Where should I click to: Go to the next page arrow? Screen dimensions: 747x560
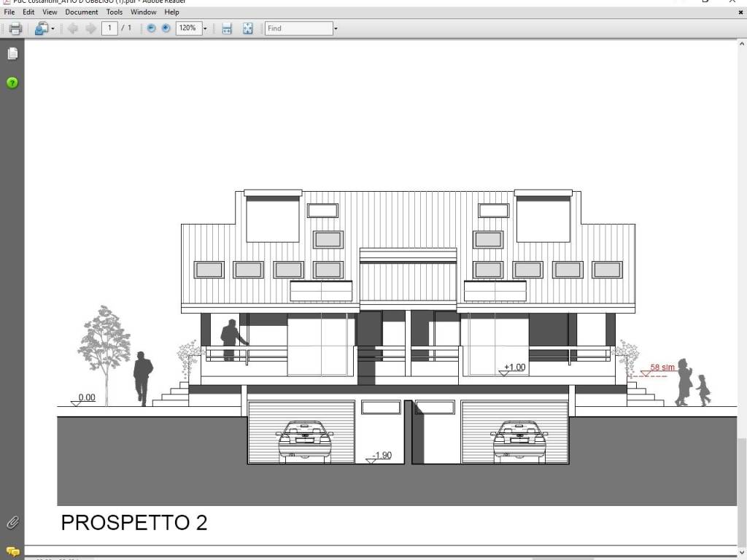pos(90,28)
